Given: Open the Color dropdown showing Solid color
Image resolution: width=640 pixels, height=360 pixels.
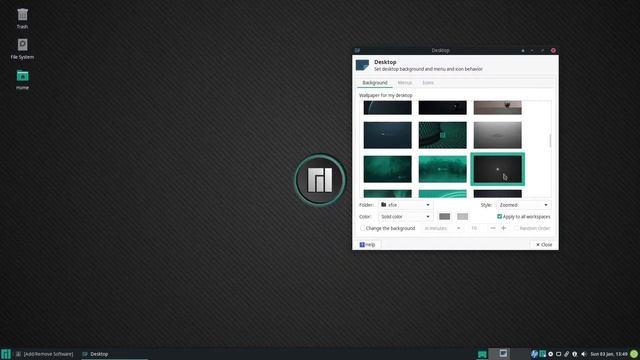Looking at the screenshot, I should 405,216.
